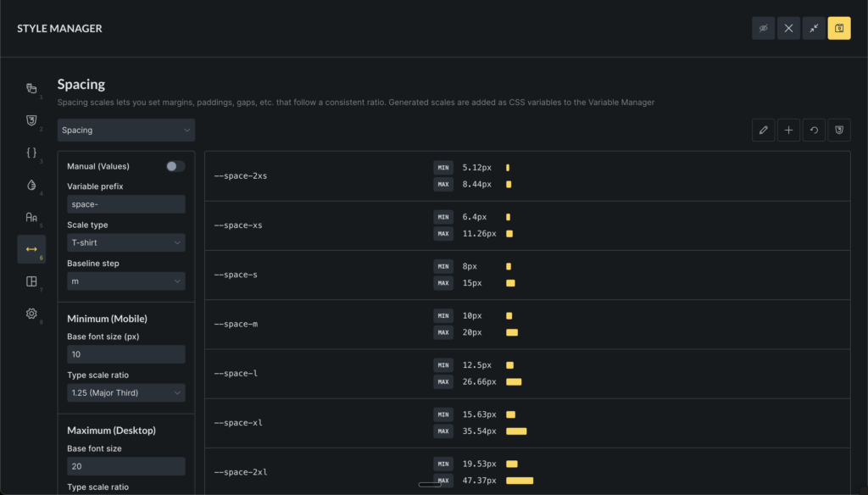Click the Variable prefix input field

click(126, 204)
